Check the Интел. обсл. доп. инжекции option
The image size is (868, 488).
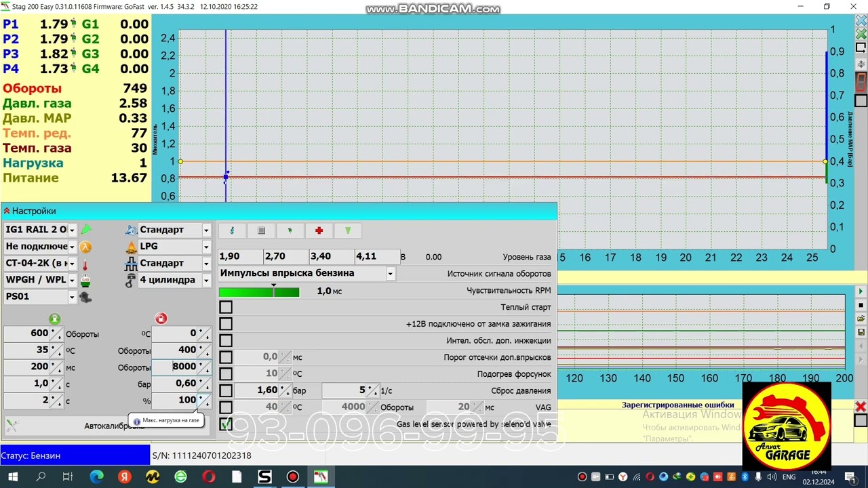226,340
